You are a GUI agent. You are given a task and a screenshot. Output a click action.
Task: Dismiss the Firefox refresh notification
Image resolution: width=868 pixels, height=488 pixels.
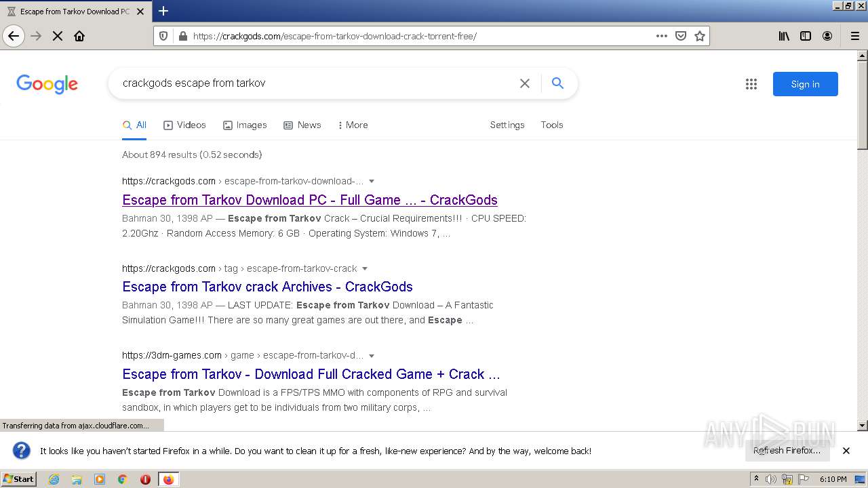[846, 451]
